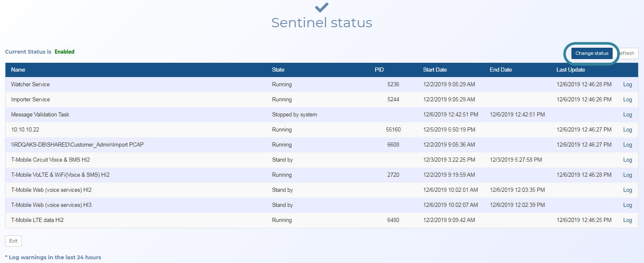Viewport: 644px width, 263px height.
Task: Open the Log for Importer Service
Action: 627,100
